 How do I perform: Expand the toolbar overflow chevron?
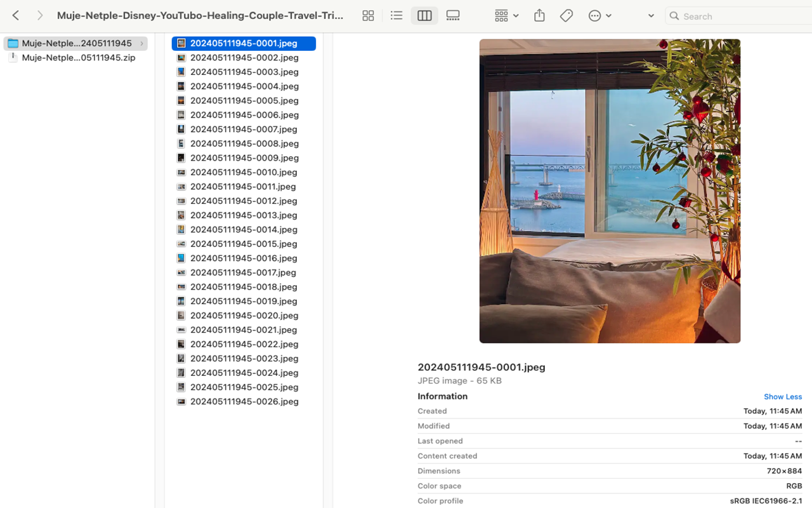[651, 16]
